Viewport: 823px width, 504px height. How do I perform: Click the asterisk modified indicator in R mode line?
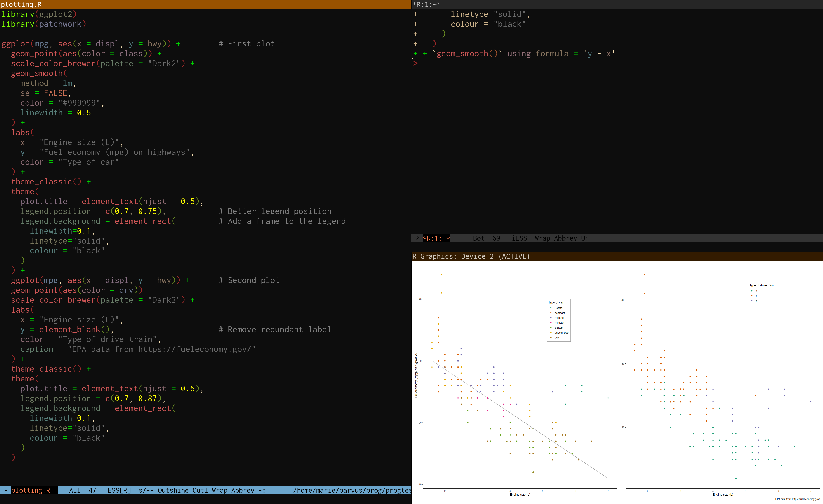point(417,238)
